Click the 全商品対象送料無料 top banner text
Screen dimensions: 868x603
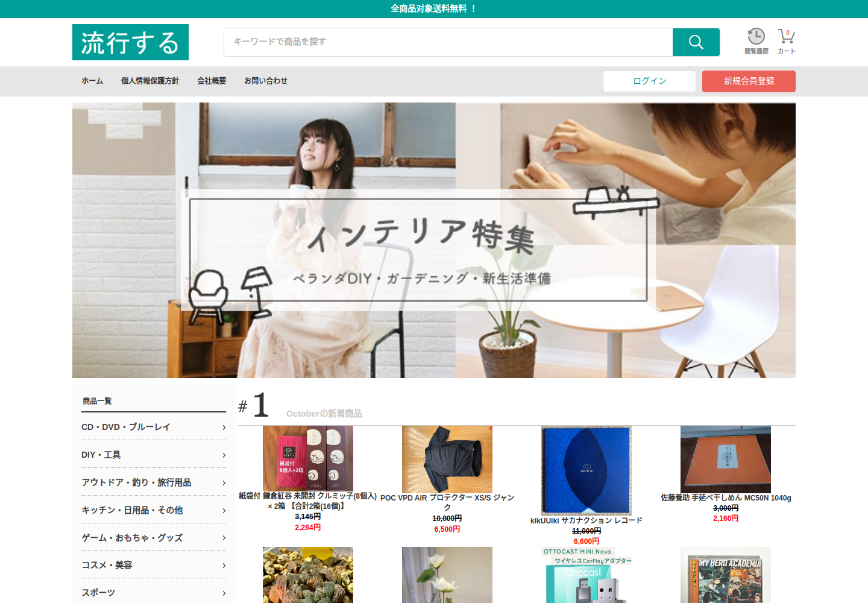[x=434, y=8]
